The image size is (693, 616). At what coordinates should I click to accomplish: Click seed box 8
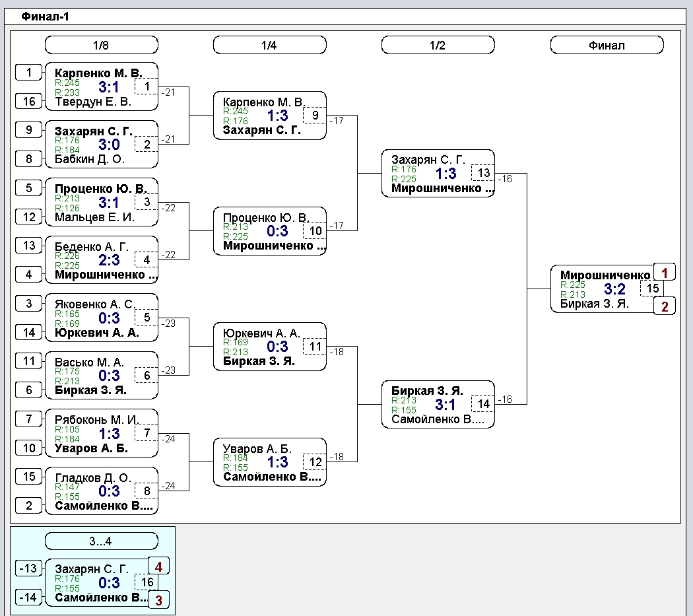29,158
